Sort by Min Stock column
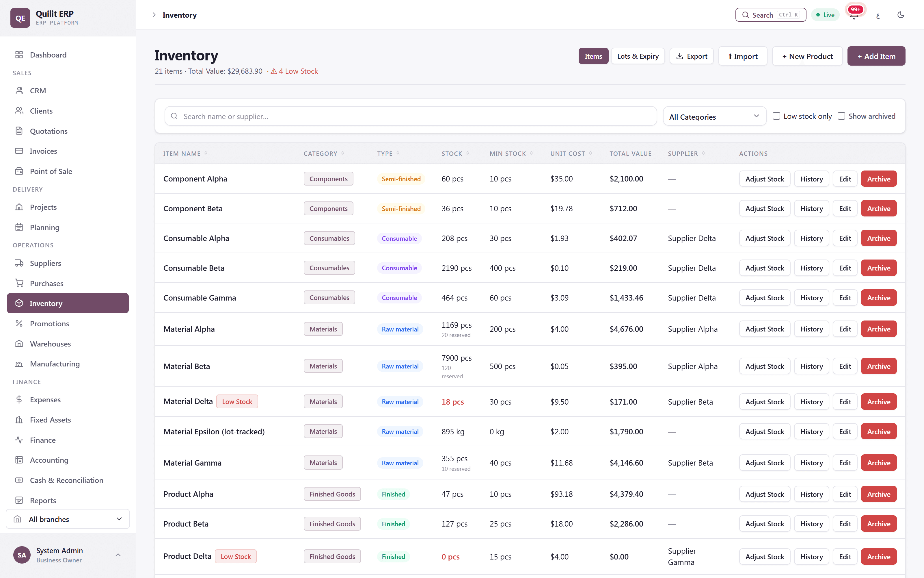 tap(511, 153)
